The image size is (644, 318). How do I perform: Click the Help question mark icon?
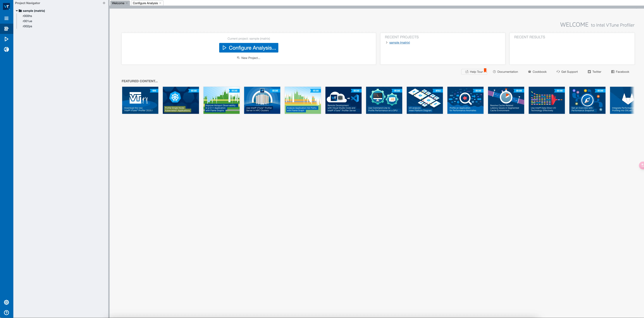[6, 313]
